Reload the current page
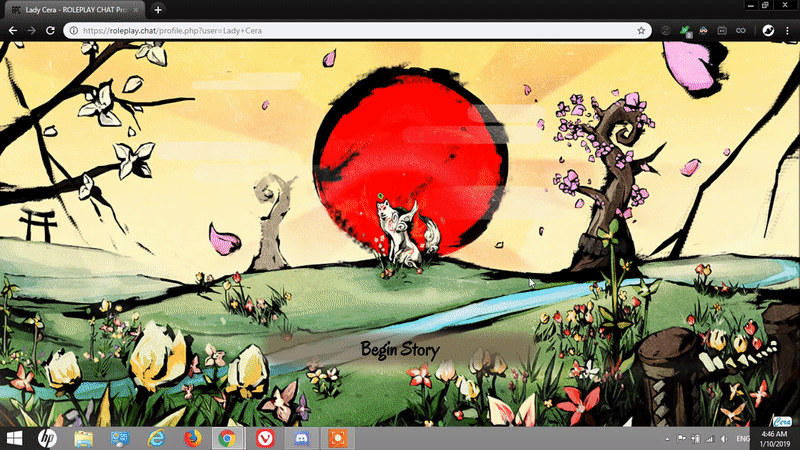 [50, 31]
